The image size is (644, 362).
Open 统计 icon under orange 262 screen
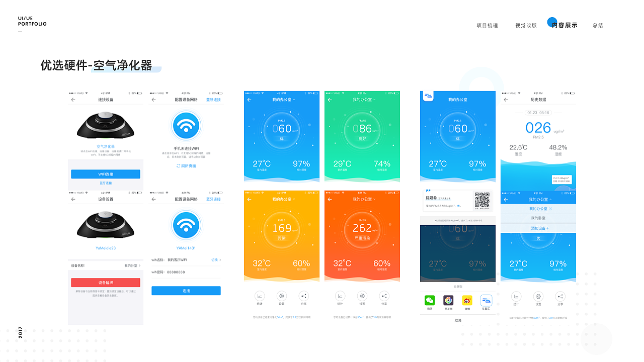tap(340, 296)
